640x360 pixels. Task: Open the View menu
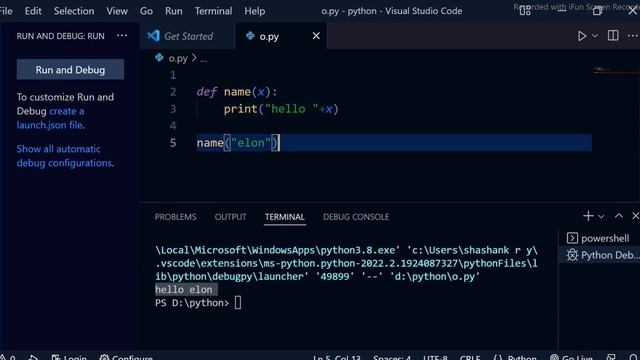[x=117, y=11]
